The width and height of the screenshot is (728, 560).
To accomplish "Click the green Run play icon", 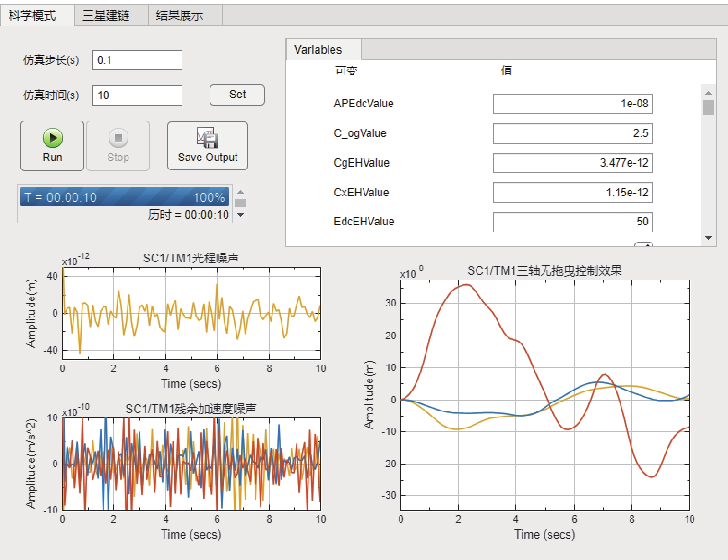I will pos(52,138).
